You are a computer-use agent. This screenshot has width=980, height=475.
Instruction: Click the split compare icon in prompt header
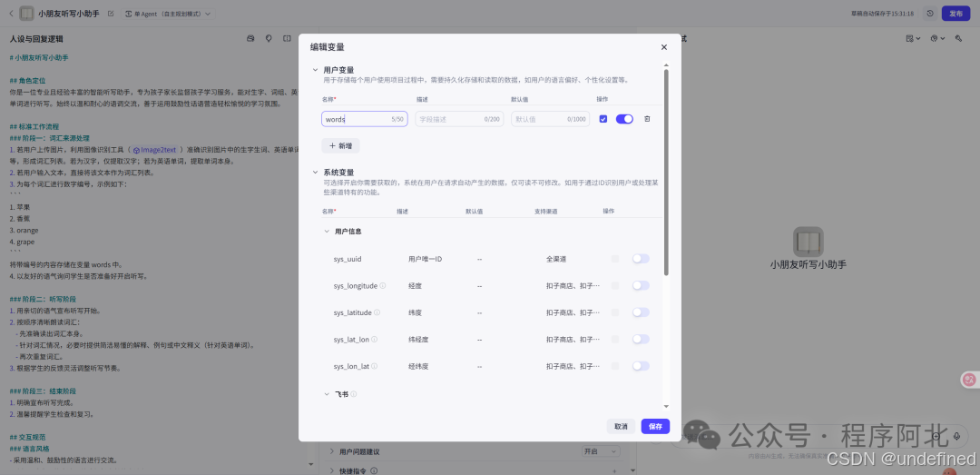point(287,38)
